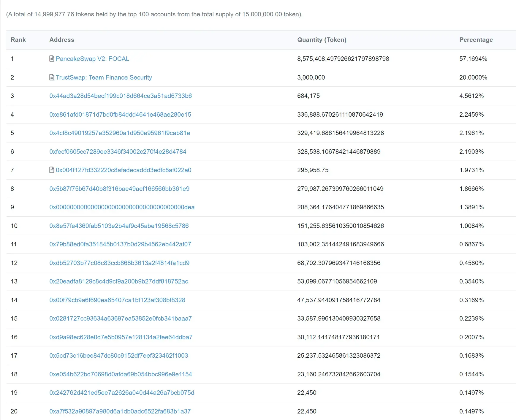The image size is (516, 420).
Task: Open the rank 8 address starting 0x5b87f75b
Action: 119,189
